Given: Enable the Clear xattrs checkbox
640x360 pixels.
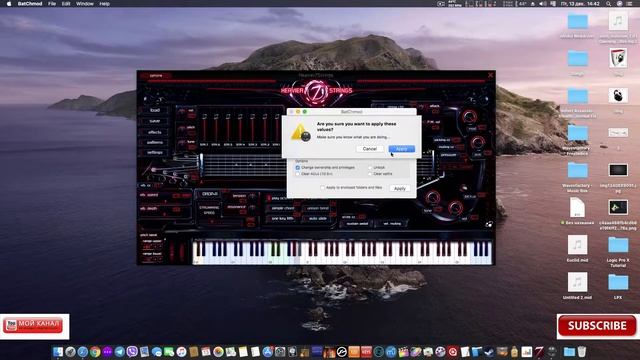Looking at the screenshot, I should click(370, 174).
